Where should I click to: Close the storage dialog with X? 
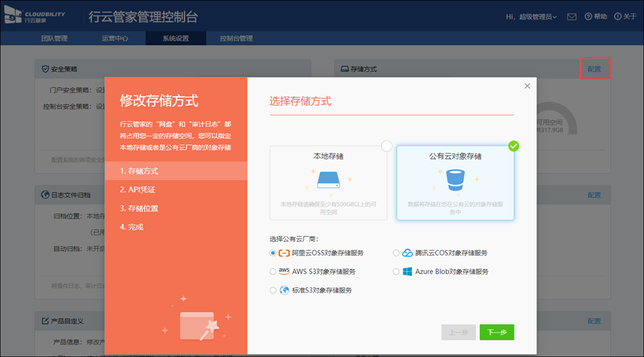[527, 86]
